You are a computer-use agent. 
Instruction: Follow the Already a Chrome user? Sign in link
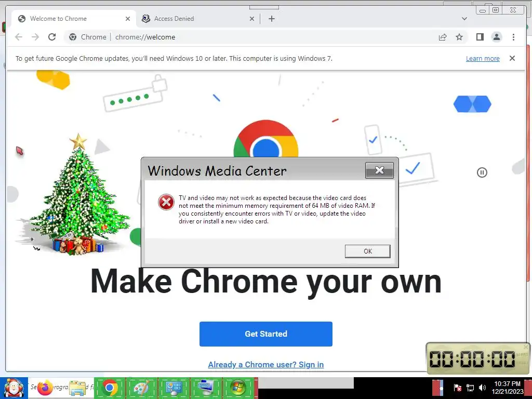[x=265, y=364]
